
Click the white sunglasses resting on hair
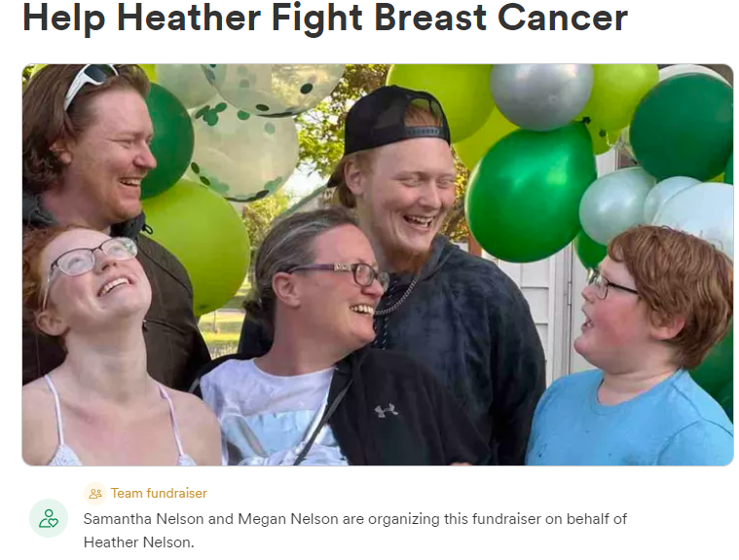pyautogui.click(x=89, y=83)
